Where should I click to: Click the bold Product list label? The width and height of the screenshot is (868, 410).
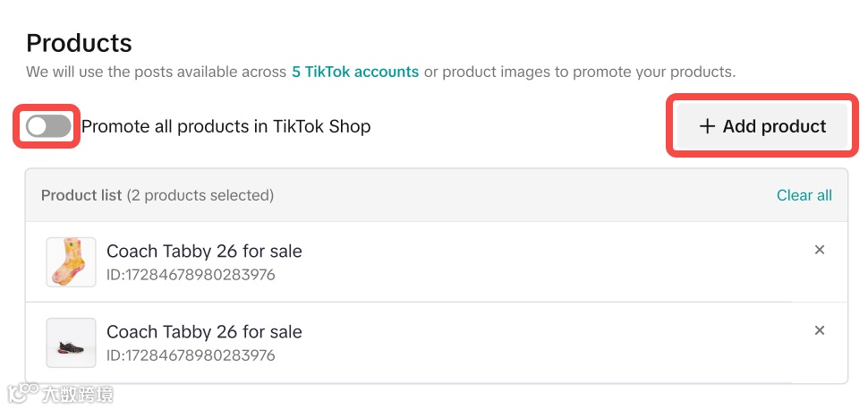(81, 195)
